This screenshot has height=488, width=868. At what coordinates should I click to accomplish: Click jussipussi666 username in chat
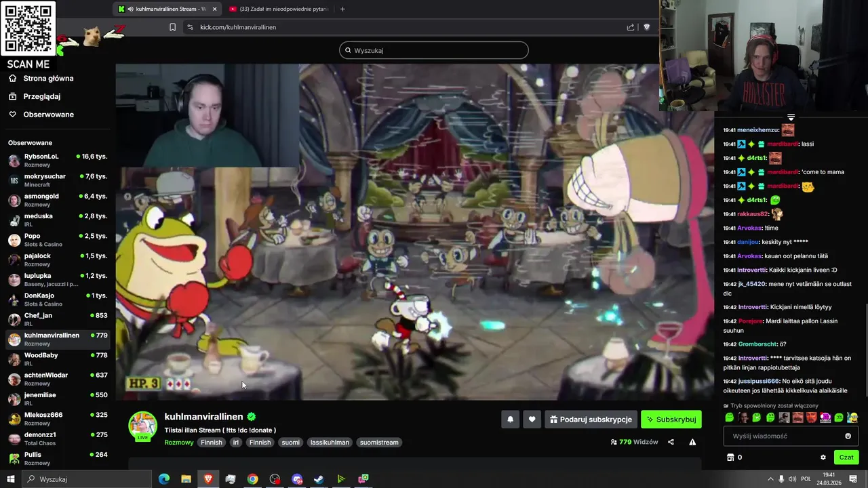click(758, 381)
